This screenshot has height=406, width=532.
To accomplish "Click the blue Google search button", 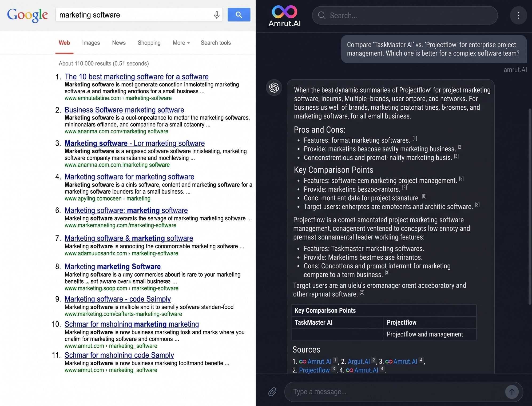I will 239,15.
